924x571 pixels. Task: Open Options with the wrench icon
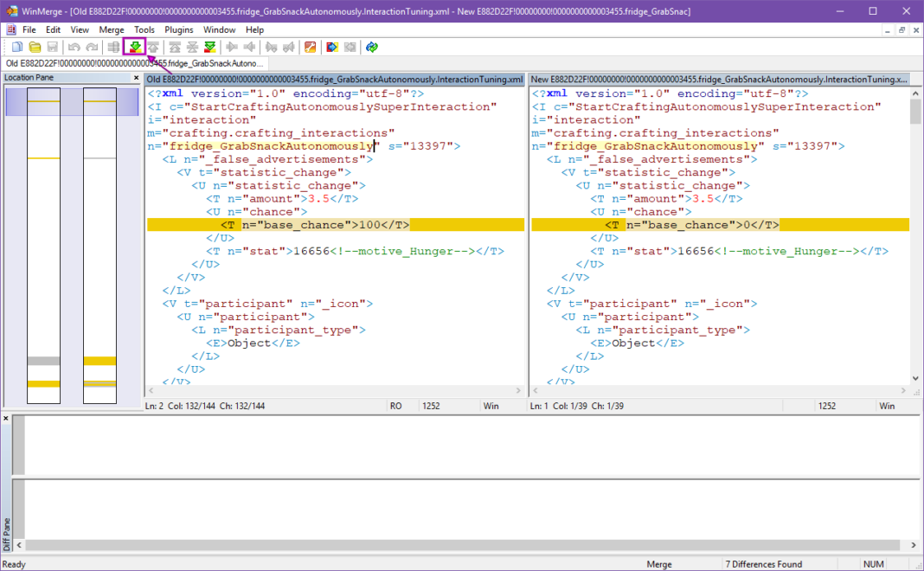[310, 47]
